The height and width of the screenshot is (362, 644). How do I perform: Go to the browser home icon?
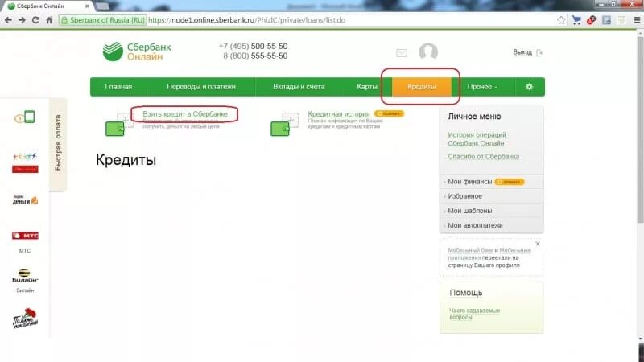click(49, 20)
